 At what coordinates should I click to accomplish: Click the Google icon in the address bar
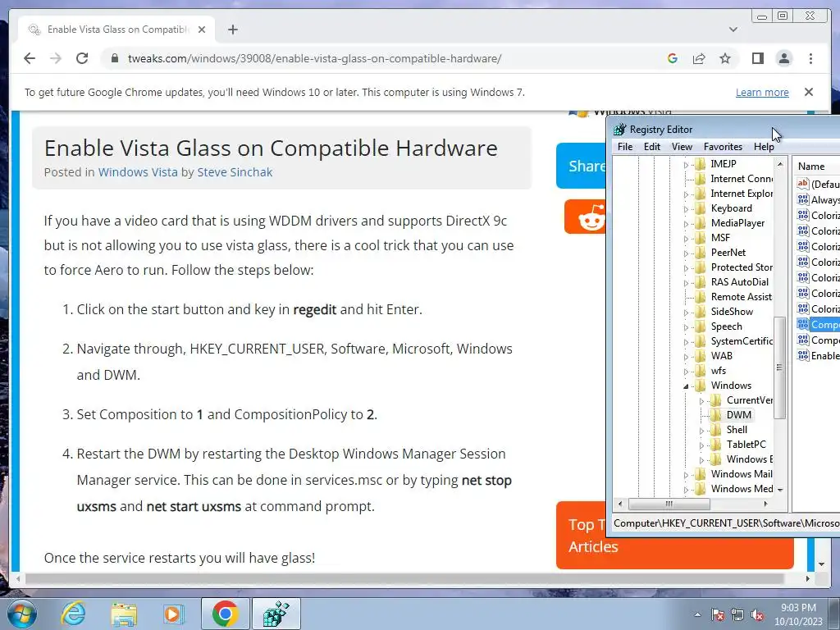tap(673, 58)
